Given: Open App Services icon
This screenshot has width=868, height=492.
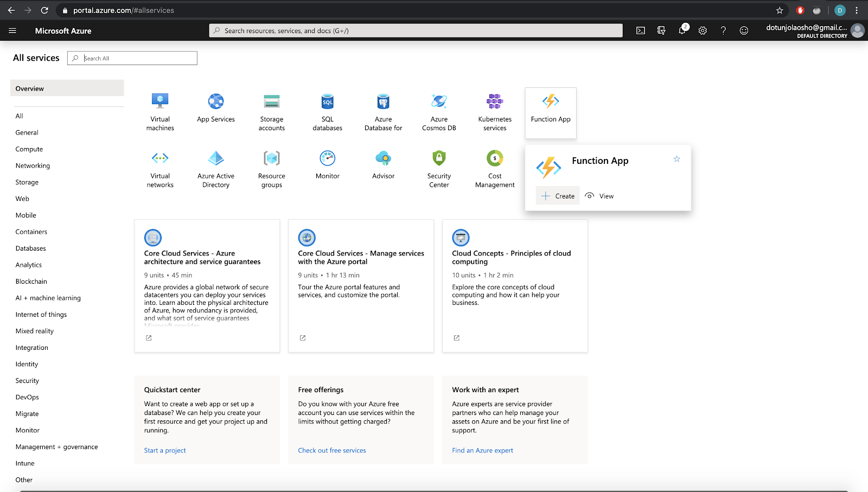Looking at the screenshot, I should pyautogui.click(x=216, y=101).
